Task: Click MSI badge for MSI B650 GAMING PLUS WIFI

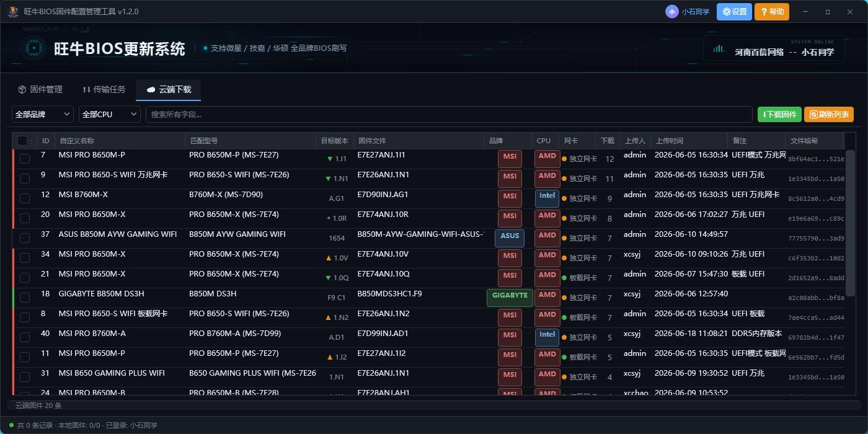Action: (510, 377)
